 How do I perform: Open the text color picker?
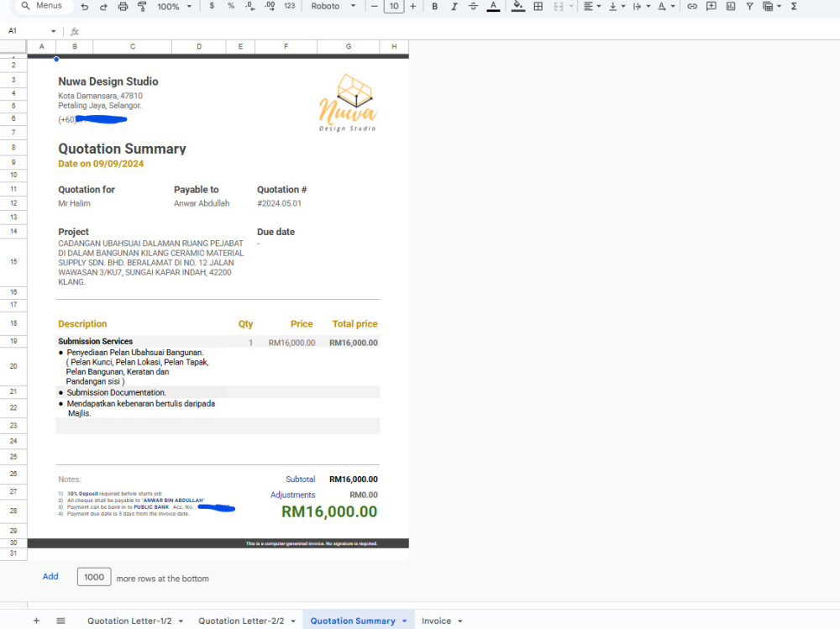493,7
